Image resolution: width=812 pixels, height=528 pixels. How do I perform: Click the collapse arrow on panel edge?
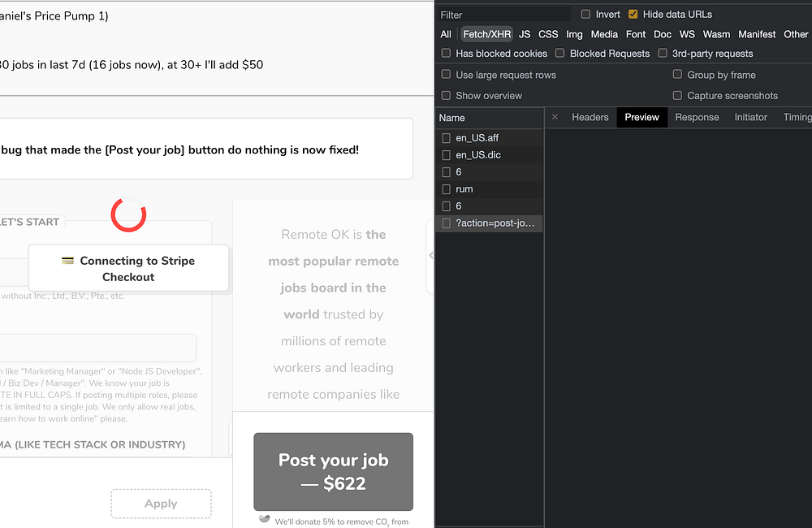tap(430, 255)
